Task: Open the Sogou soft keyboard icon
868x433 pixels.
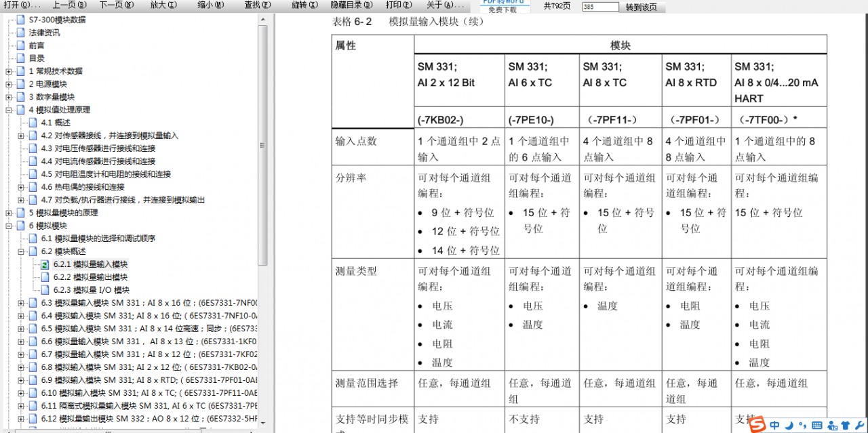Action: pyautogui.click(x=817, y=426)
